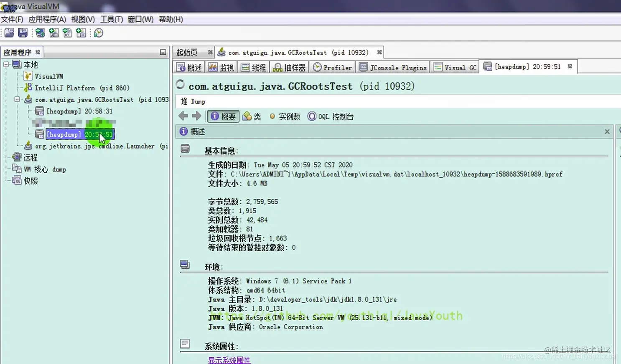Switch to the 抽样器 tab

[290, 68]
